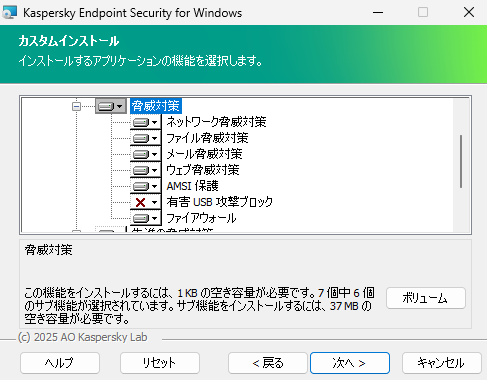The image size is (487, 380).
Task: Select ファイアウォール in feature tree
Action: [201, 218]
